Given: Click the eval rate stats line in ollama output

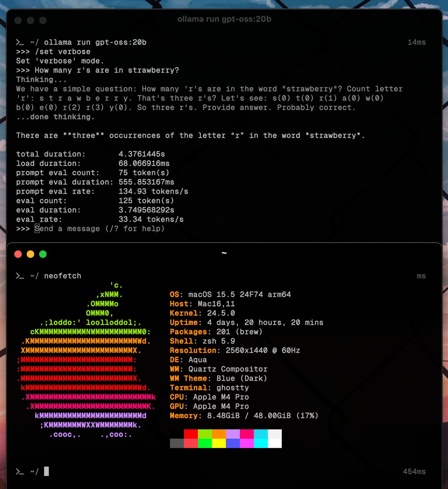Looking at the screenshot, I should [x=99, y=219].
